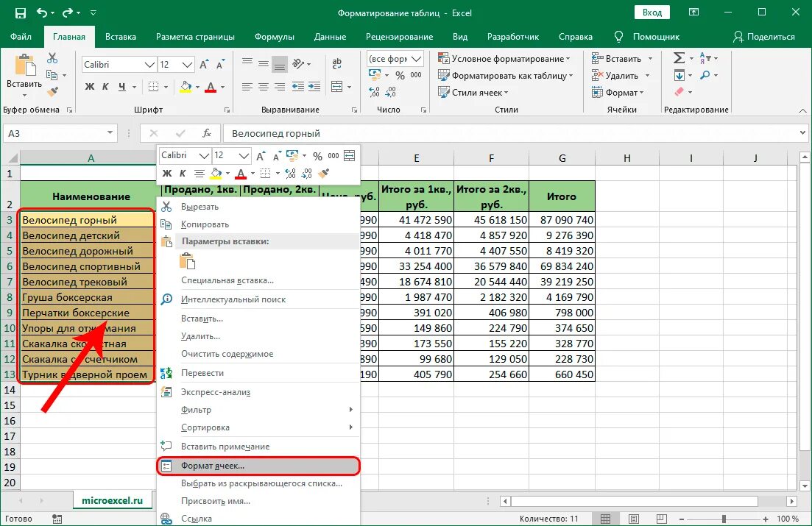Click the Orientation text-angle icon
Viewport: 812px width, 526px height.
(x=299, y=64)
